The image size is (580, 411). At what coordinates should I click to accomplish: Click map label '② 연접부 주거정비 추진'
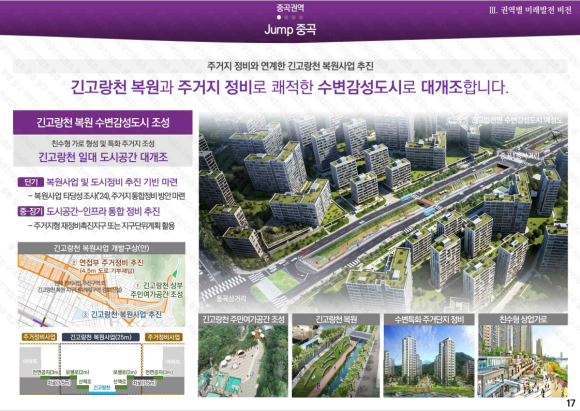107,263
